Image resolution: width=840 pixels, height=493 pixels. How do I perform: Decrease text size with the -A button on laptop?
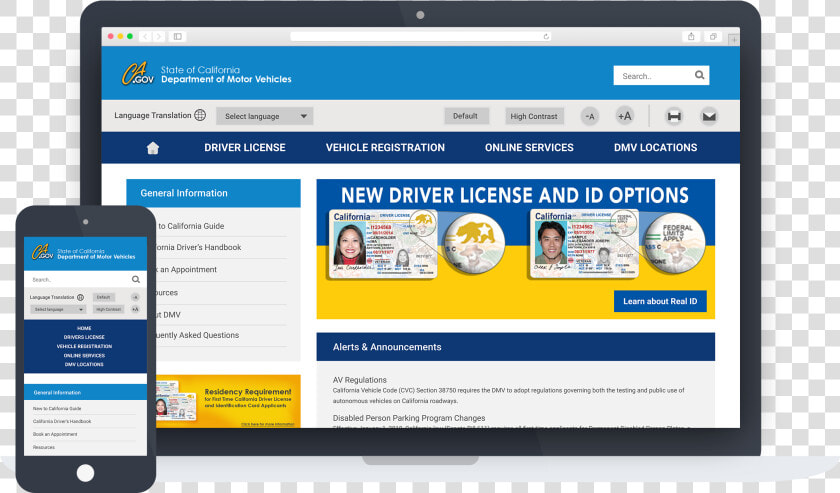click(590, 116)
